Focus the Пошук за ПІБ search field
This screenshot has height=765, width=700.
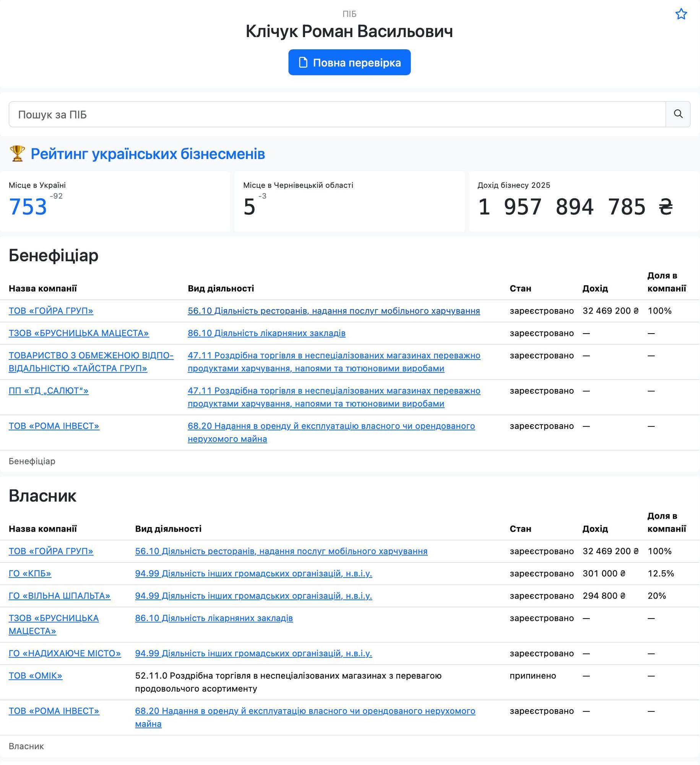point(337,114)
